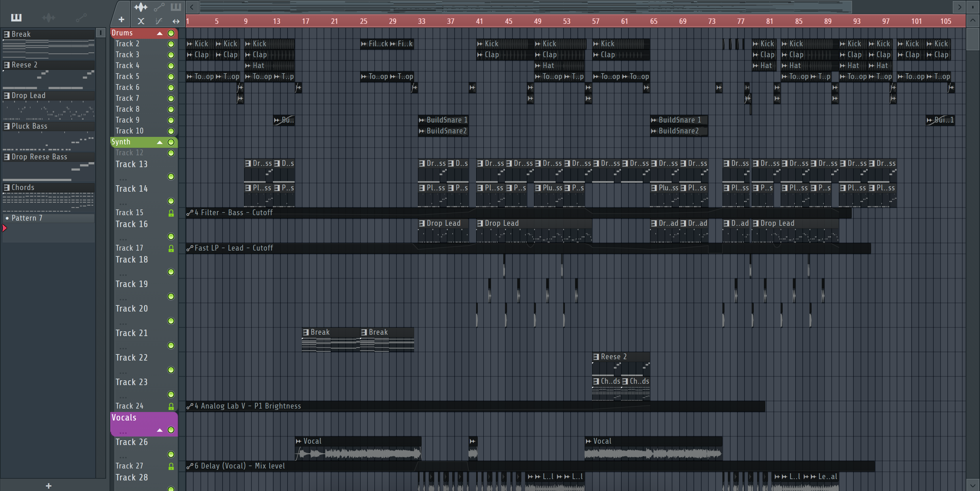Jump to bar 89 on the timeline ruler
Image resolution: width=980 pixels, height=491 pixels.
pyautogui.click(x=828, y=21)
